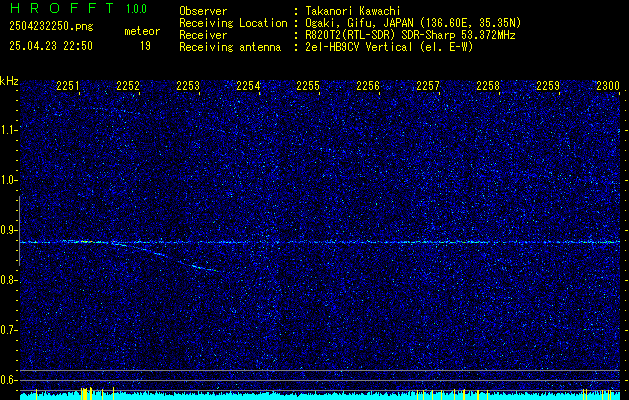Click the 0.7 kHz axis label

[9, 330]
